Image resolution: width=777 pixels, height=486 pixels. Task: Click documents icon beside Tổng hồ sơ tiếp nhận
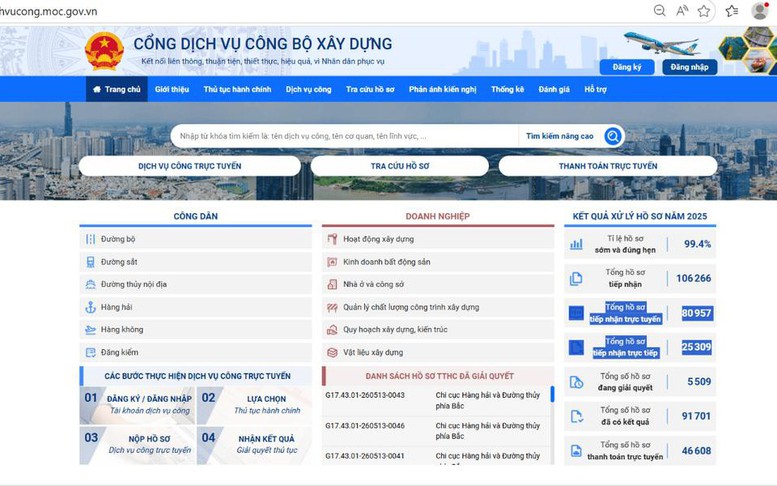pos(576,278)
